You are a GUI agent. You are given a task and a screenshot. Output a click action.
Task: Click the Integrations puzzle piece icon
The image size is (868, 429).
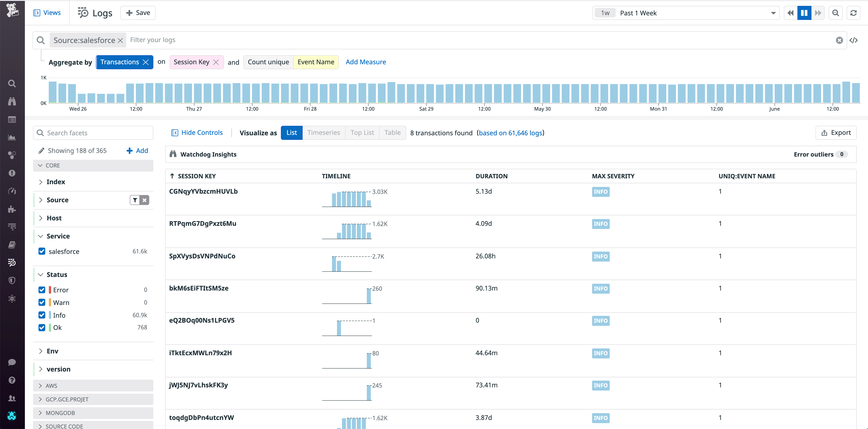coord(12,209)
